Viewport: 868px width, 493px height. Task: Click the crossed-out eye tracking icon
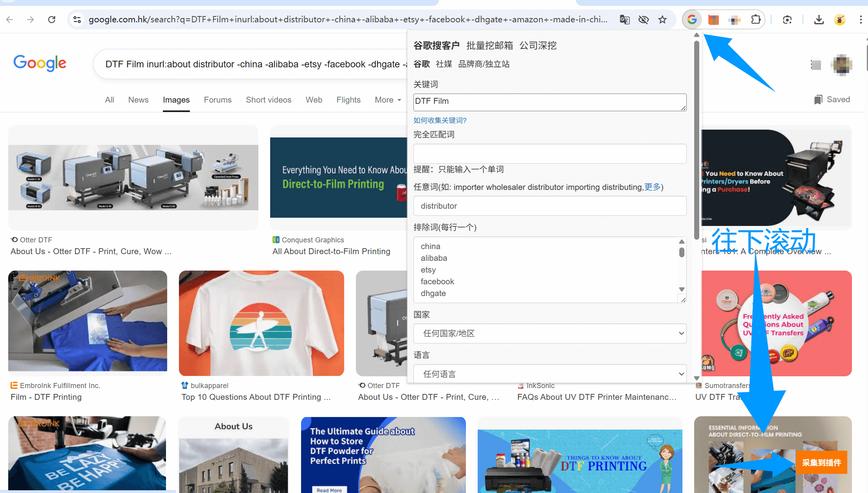tap(643, 20)
